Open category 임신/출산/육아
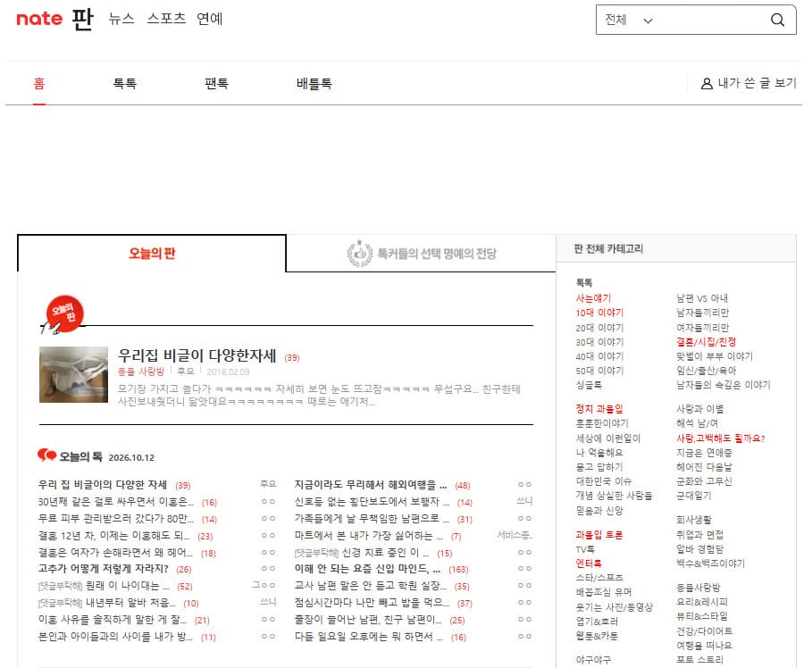Image resolution: width=812 pixels, height=668 pixels. pyautogui.click(x=706, y=371)
